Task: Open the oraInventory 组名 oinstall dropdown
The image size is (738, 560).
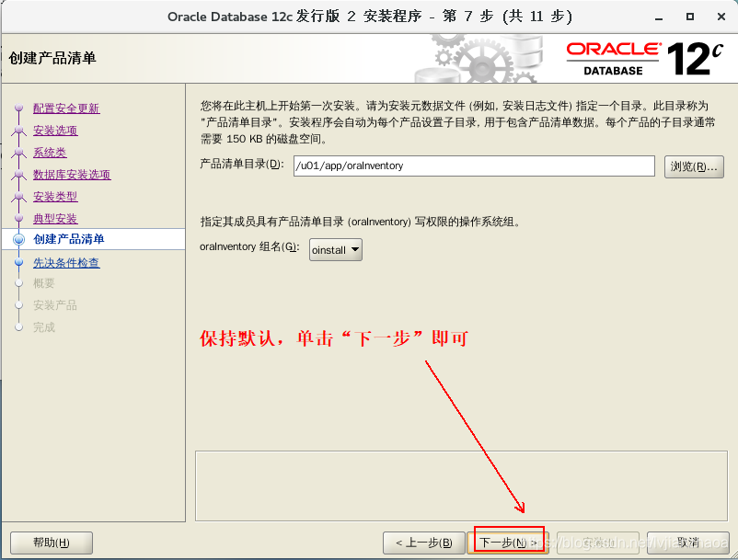Action: (x=336, y=250)
